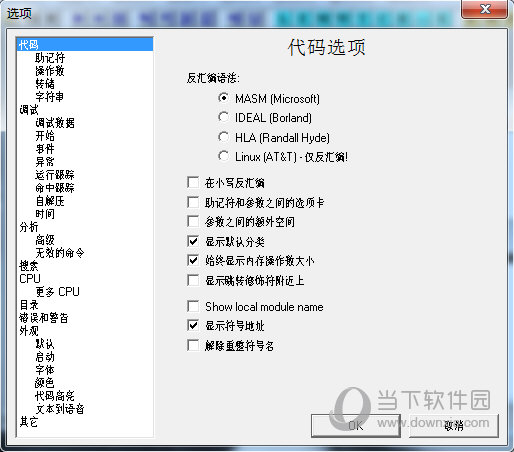
Task: Uncheck 显示默认分类 checkbox
Action: 193,241
